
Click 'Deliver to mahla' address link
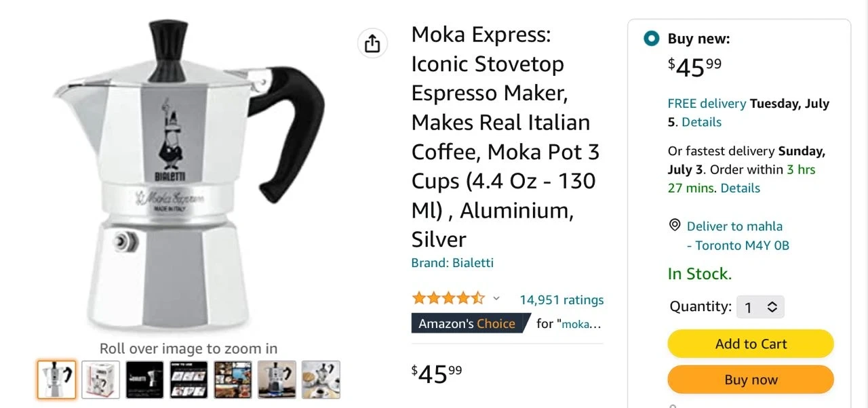[x=734, y=226]
